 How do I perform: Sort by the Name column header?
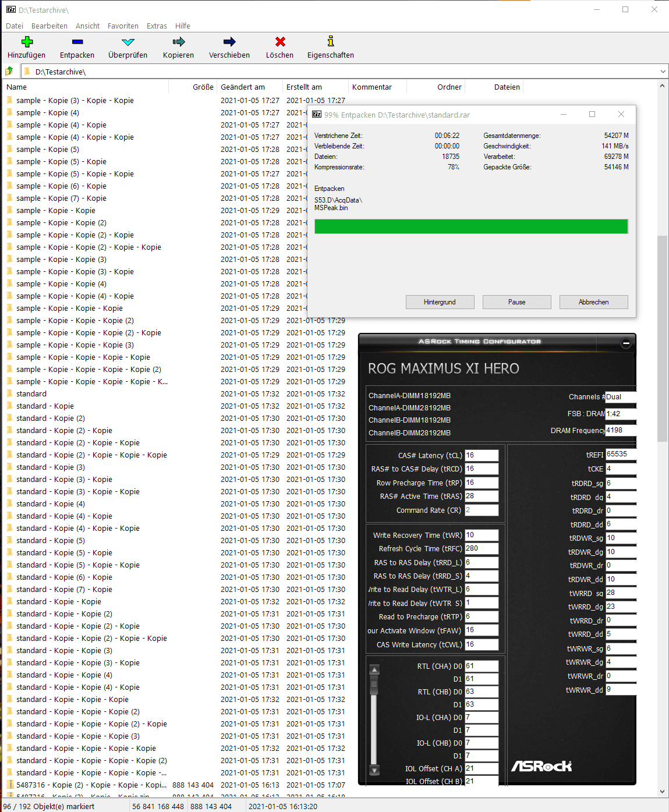pyautogui.click(x=86, y=87)
